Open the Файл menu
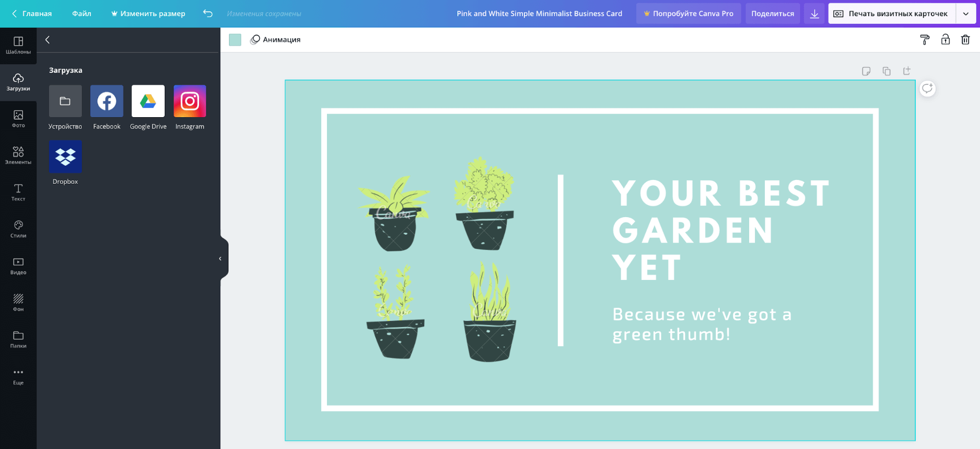The height and width of the screenshot is (449, 980). [x=81, y=14]
